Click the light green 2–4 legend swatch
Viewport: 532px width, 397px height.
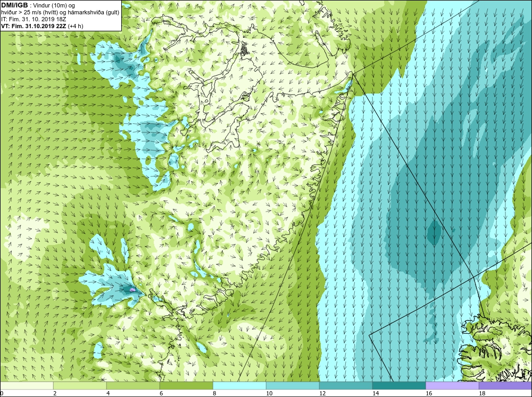[x=80, y=385]
